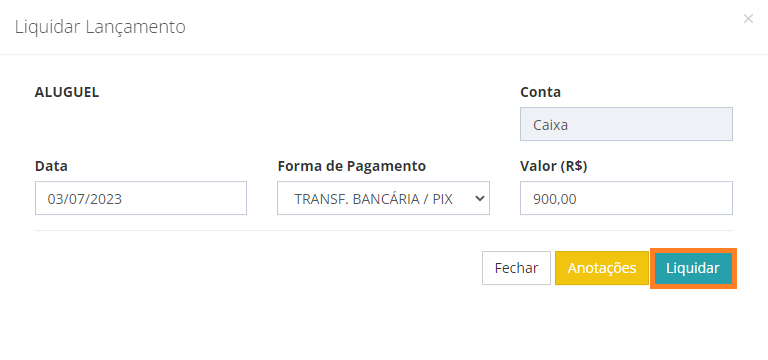Click the Conta label
This screenshot has width=768, height=360.
coord(540,92)
